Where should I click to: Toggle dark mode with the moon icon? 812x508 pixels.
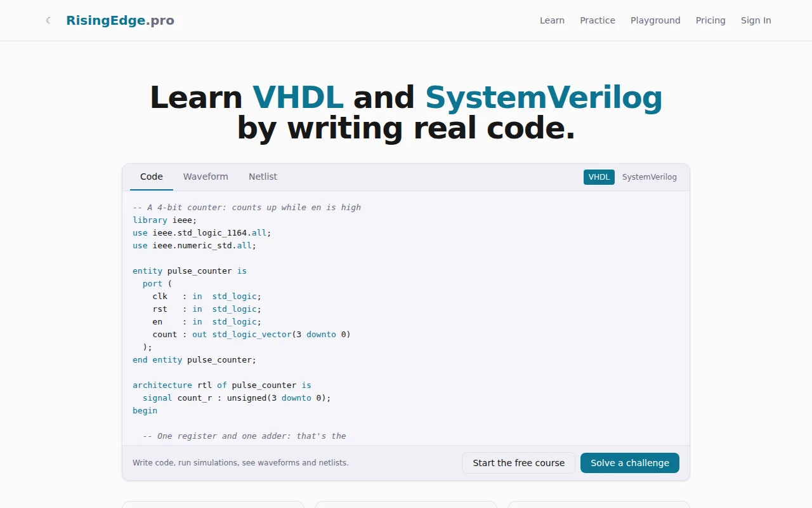pyautogui.click(x=49, y=20)
